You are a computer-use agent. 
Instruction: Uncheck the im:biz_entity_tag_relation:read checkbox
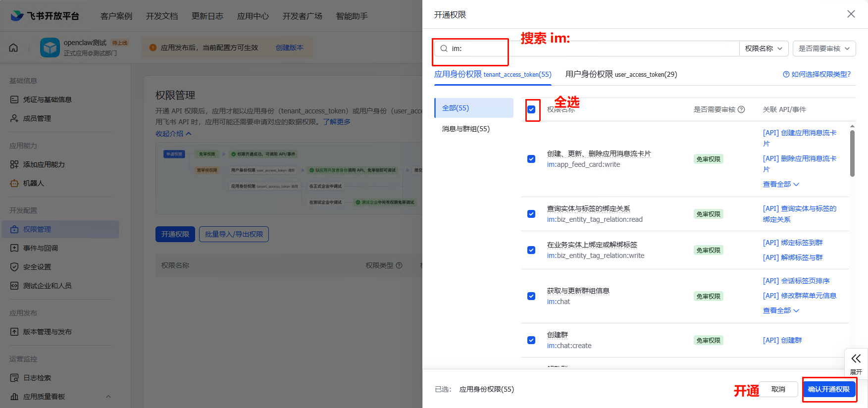531,214
